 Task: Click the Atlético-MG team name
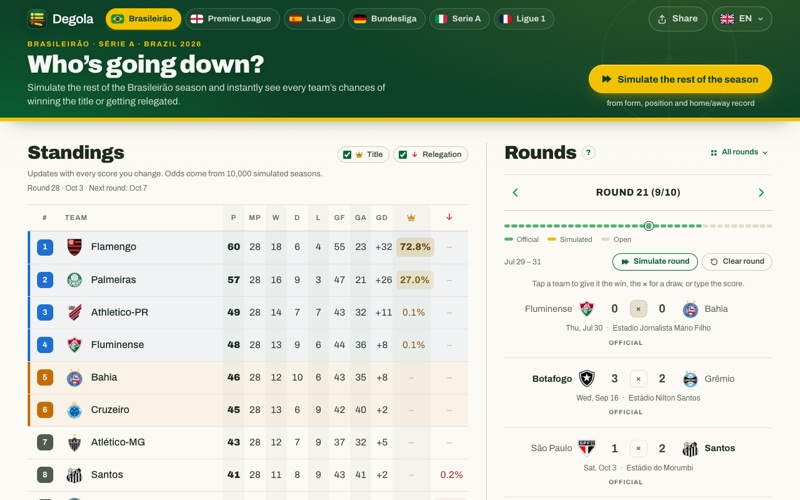coord(118,442)
